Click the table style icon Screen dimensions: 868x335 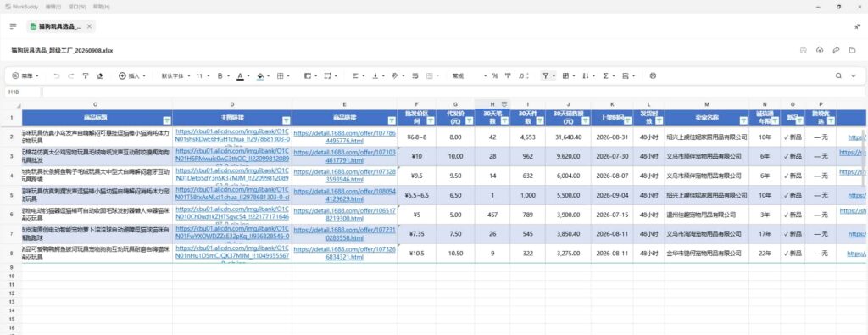[x=565, y=75]
